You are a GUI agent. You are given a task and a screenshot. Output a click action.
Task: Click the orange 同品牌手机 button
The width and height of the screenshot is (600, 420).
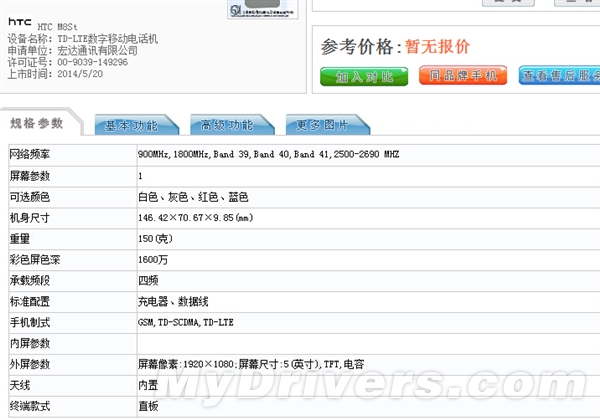click(x=463, y=75)
